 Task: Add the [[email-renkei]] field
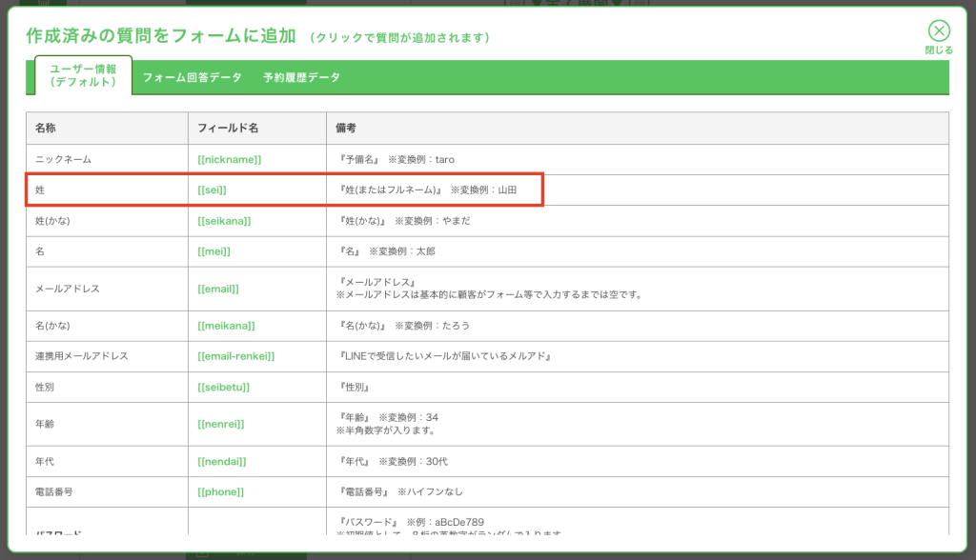click(x=235, y=356)
